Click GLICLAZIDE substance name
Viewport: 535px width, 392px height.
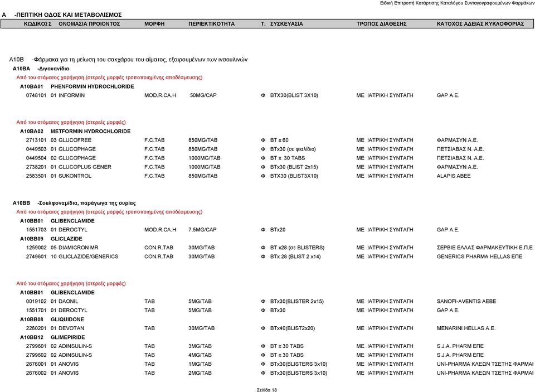point(66,239)
